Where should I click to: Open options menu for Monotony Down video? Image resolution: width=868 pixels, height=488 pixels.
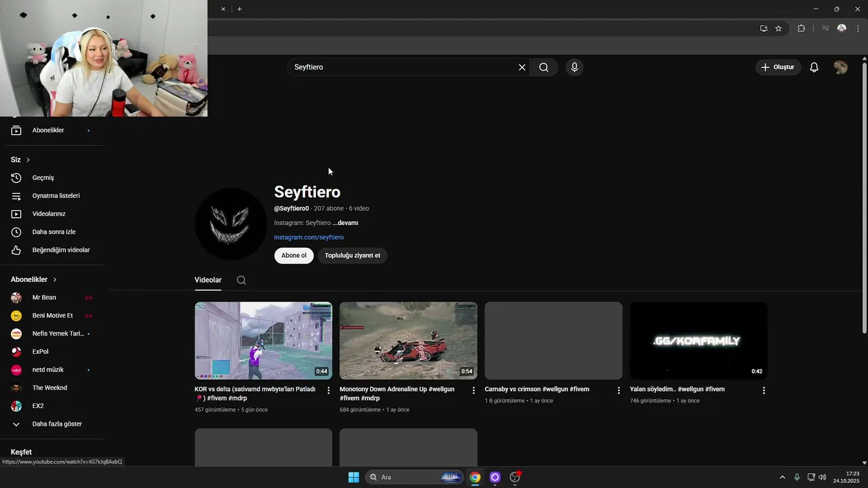(x=474, y=390)
